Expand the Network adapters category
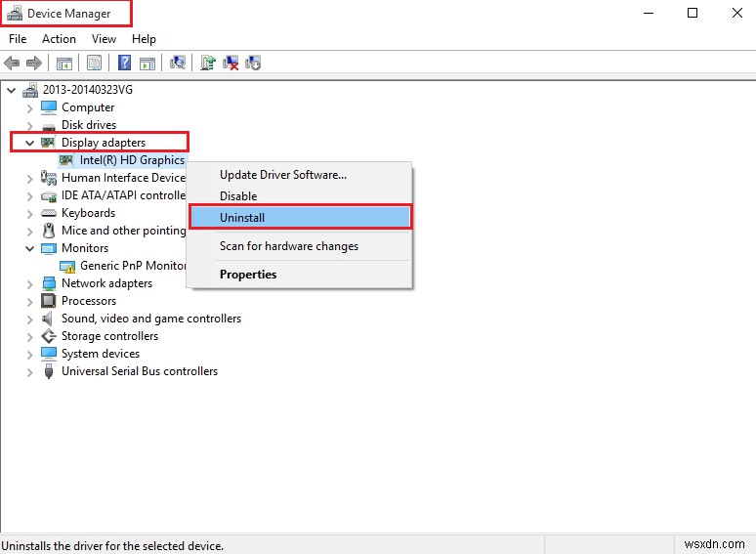The height and width of the screenshot is (554, 756). point(30,284)
